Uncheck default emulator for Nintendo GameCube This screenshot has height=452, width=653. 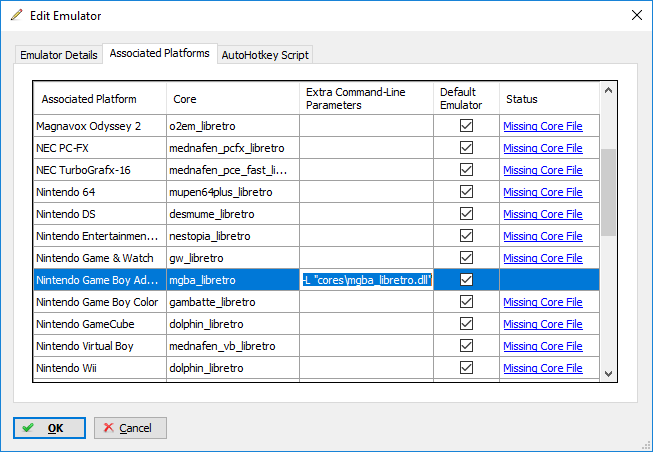466,324
